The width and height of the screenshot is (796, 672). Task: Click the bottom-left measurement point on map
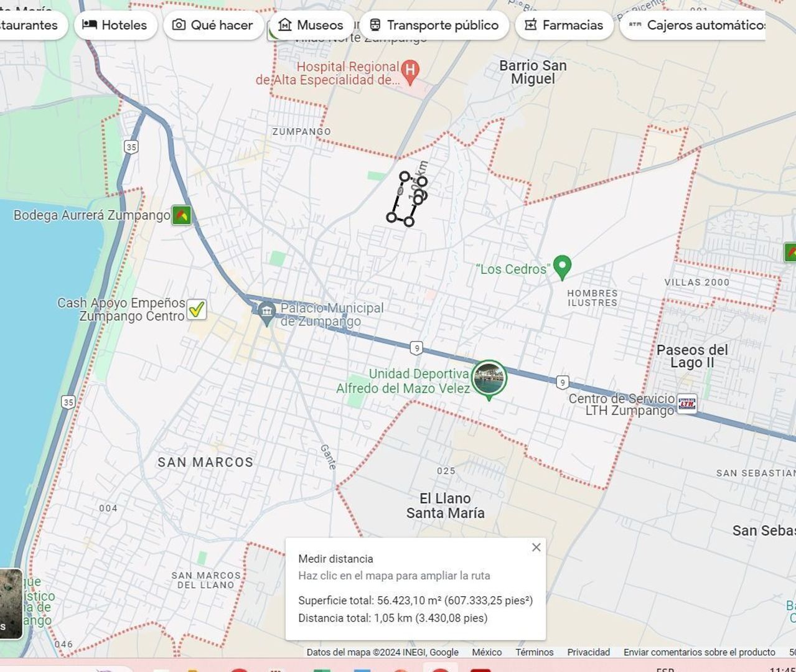click(x=391, y=217)
